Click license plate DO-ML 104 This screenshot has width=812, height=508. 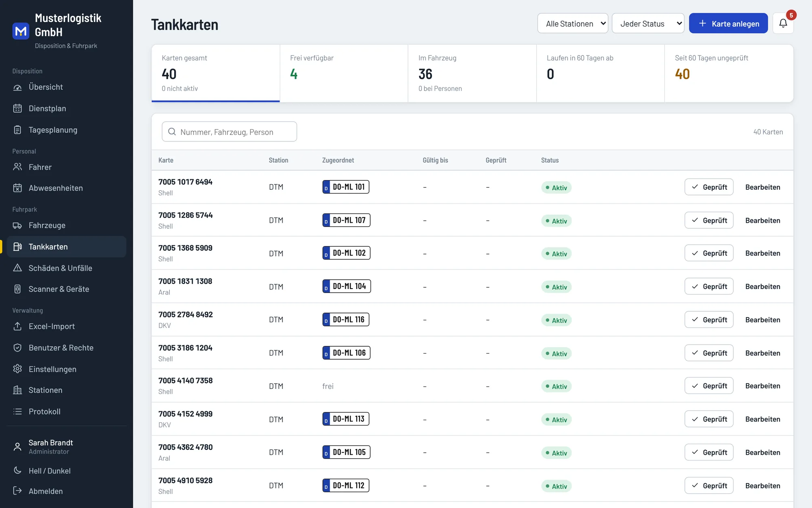(347, 286)
